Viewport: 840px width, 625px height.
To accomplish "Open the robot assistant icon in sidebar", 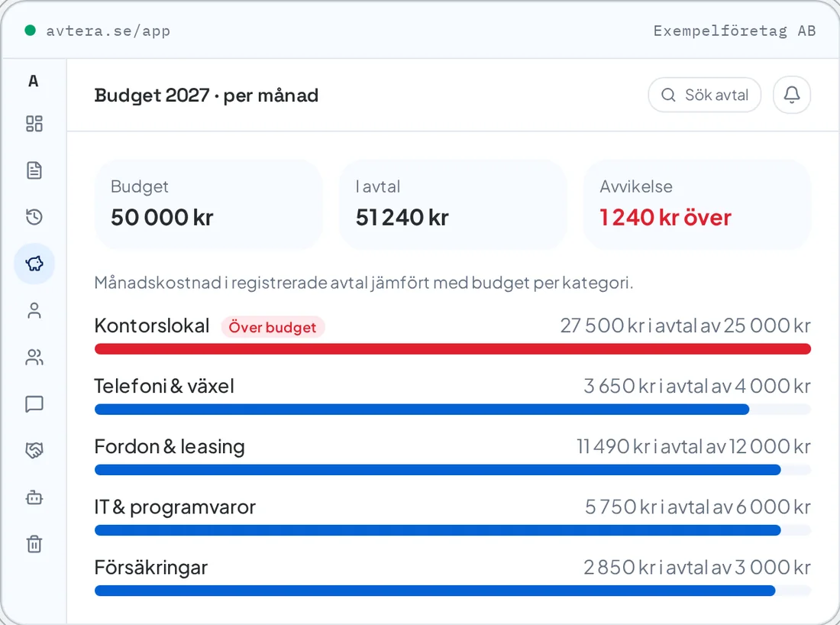I will tap(34, 497).
